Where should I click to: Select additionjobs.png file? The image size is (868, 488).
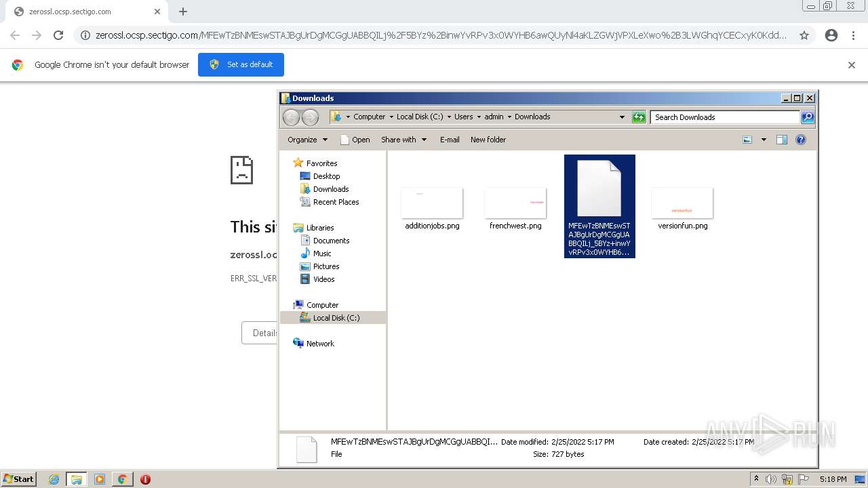[432, 209]
